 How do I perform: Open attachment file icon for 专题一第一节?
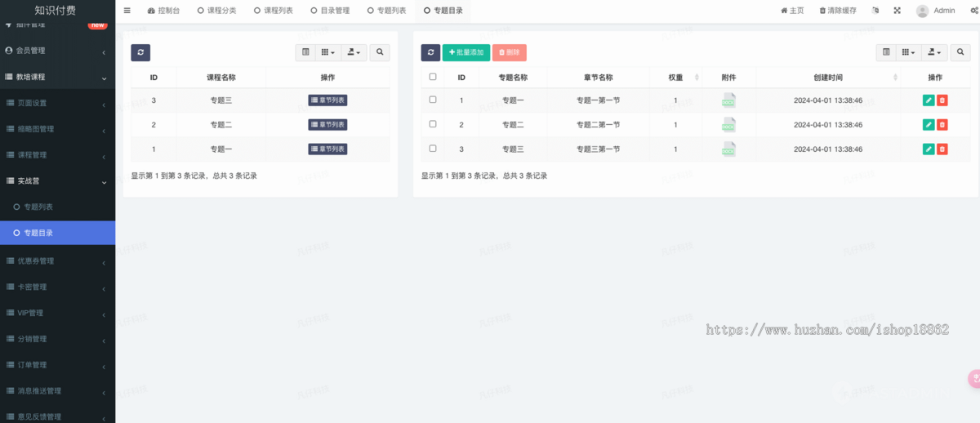coord(728,100)
